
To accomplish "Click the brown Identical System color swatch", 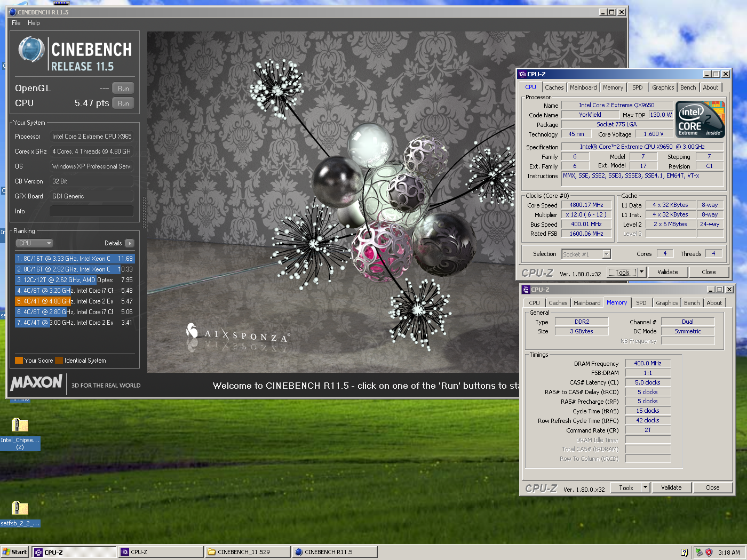I will pos(59,361).
